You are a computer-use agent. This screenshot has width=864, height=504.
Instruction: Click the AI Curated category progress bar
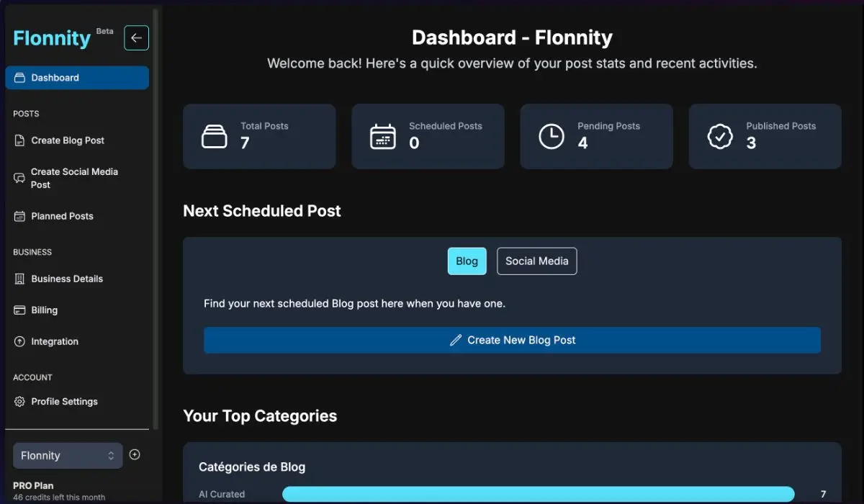(x=538, y=495)
